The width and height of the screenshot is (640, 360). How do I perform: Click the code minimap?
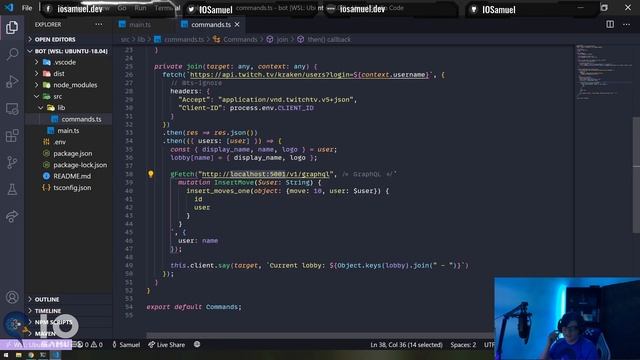[603, 73]
